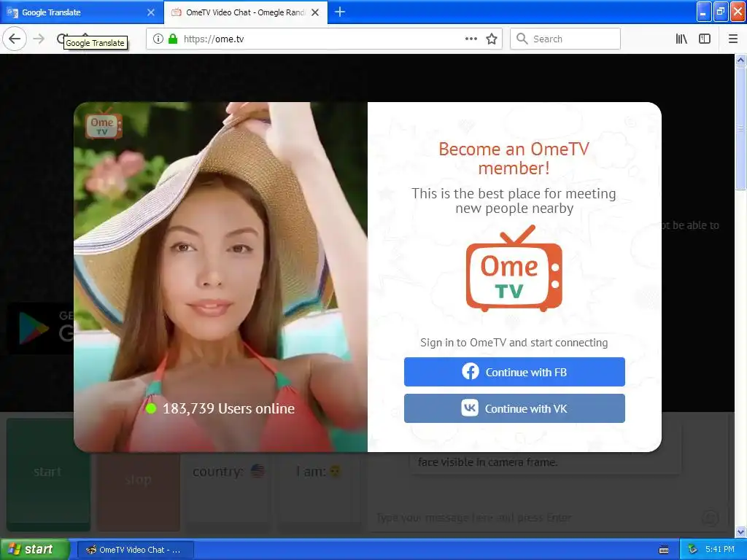The width and height of the screenshot is (747, 560).
Task: Click the Google Play badge behind dialog
Action: pos(41,329)
